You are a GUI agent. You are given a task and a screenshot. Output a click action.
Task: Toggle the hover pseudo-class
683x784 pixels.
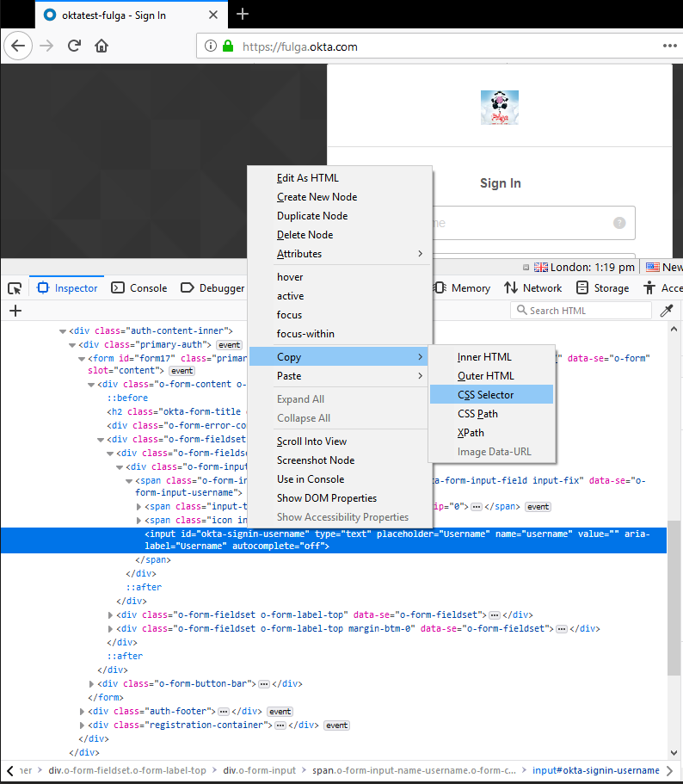pos(290,277)
